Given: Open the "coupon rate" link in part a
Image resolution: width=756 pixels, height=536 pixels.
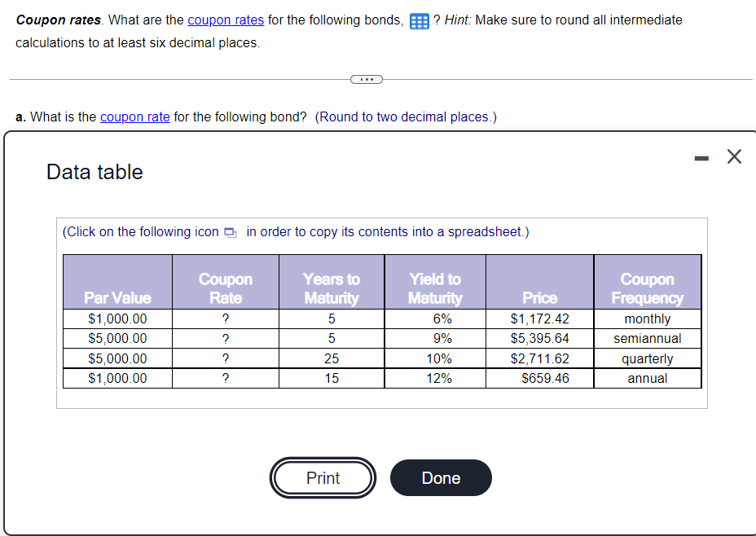Looking at the screenshot, I should pyautogui.click(x=134, y=116).
